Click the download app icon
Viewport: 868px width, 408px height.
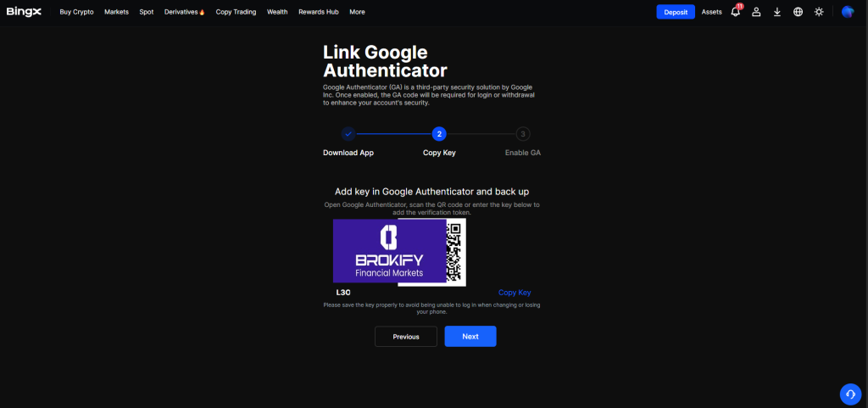click(777, 12)
